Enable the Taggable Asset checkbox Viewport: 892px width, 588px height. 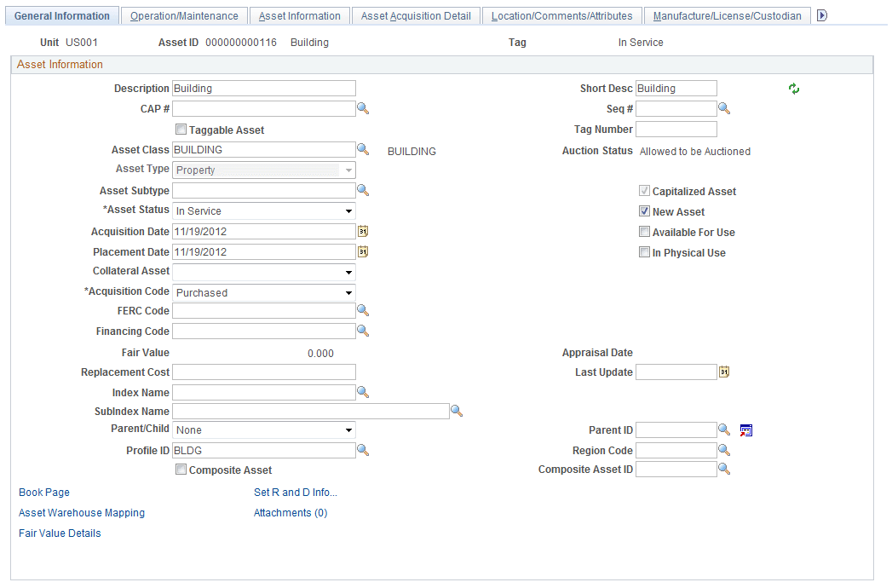point(181,129)
